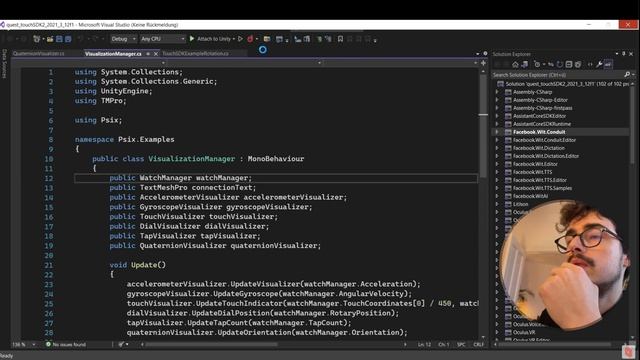Close the VisualizationManager.cs tab
This screenshot has height=360, width=640.
[x=156, y=53]
